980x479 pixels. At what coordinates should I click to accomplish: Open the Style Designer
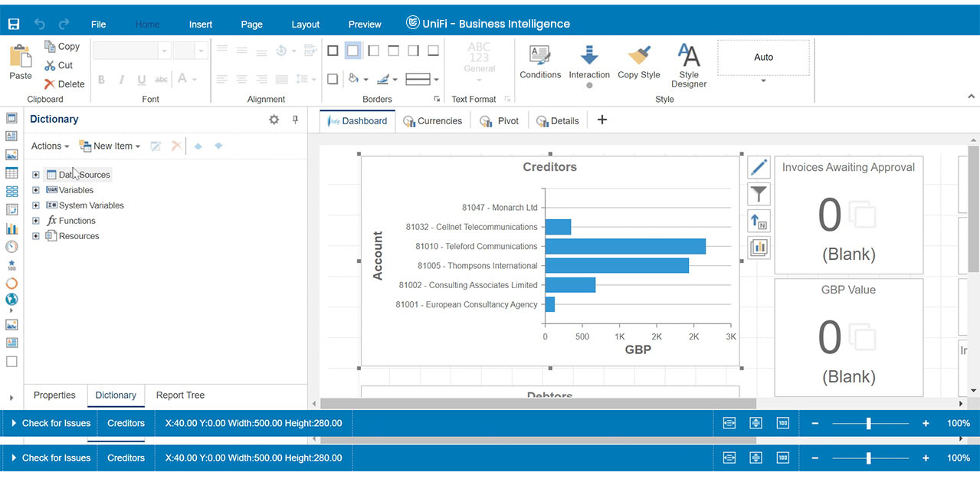[x=688, y=64]
